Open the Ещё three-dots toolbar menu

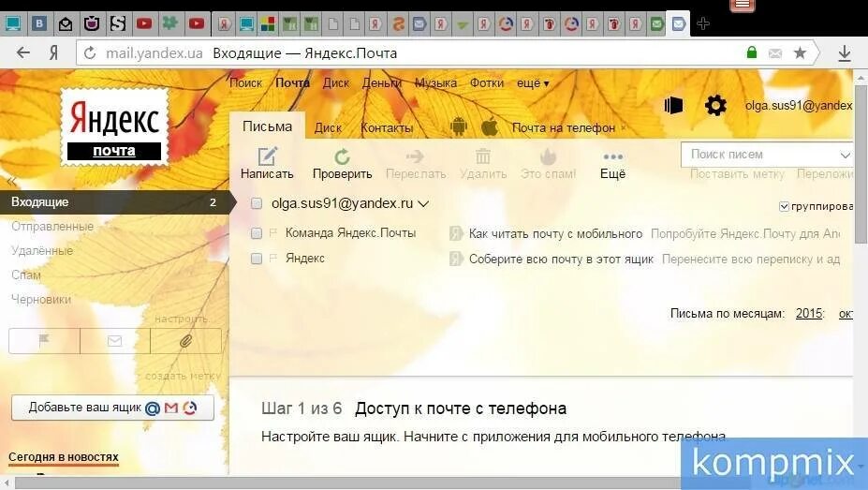[x=612, y=164]
